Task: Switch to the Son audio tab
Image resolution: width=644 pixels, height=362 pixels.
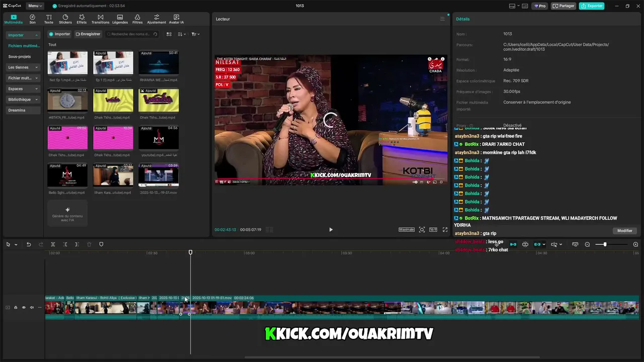Action: click(x=33, y=19)
